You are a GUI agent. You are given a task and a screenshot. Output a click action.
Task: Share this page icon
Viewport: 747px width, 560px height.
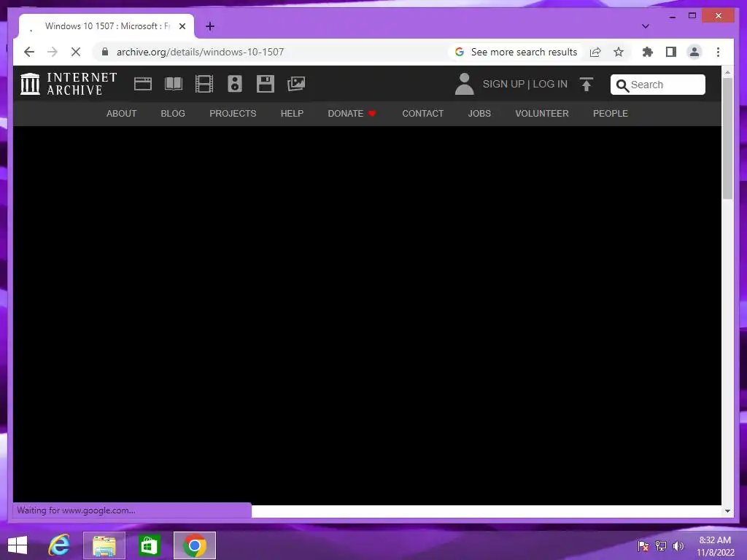pyautogui.click(x=595, y=52)
